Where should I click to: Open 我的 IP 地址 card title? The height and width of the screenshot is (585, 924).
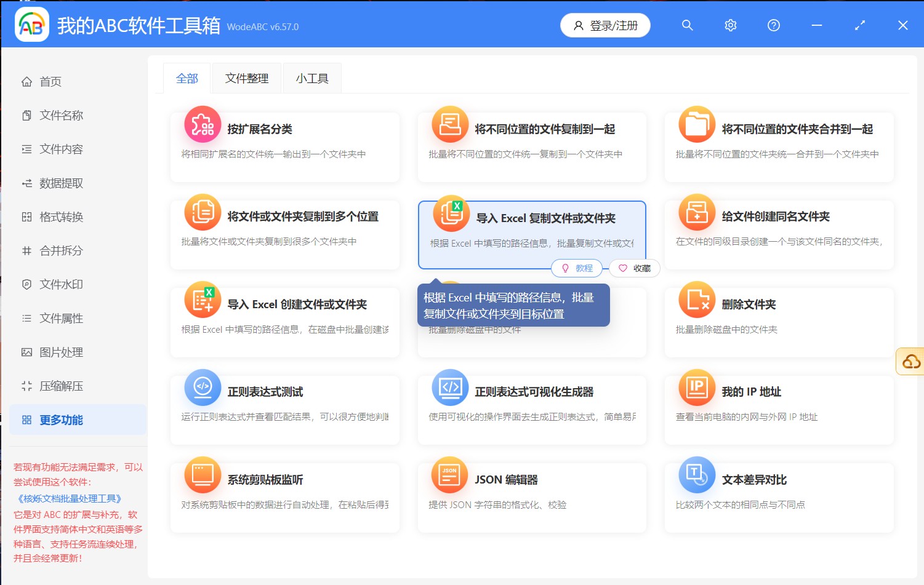(752, 392)
